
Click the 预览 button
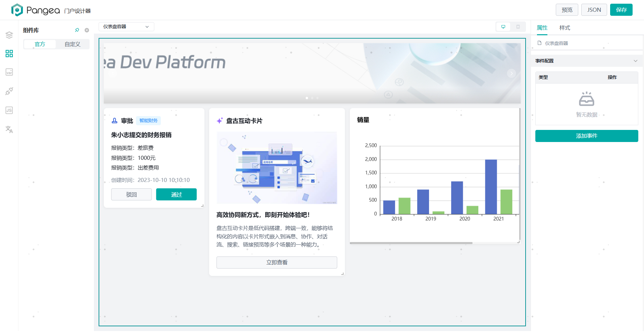pyautogui.click(x=567, y=10)
